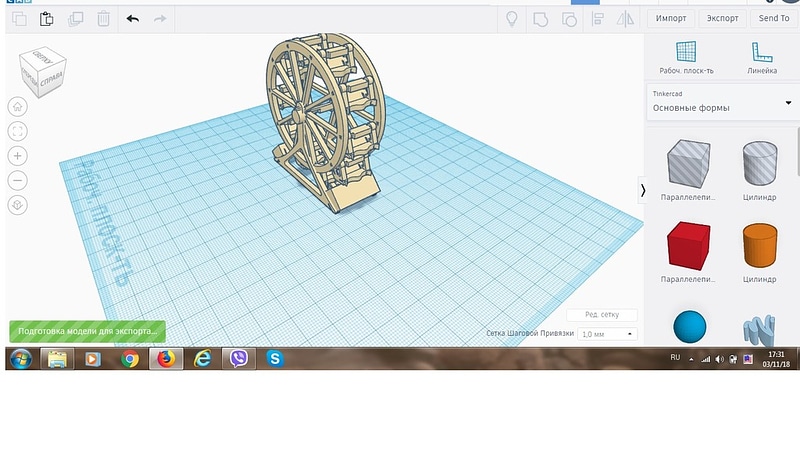Click the view cube
Image resolution: width=800 pixels, height=450 pixels.
[x=42, y=71]
